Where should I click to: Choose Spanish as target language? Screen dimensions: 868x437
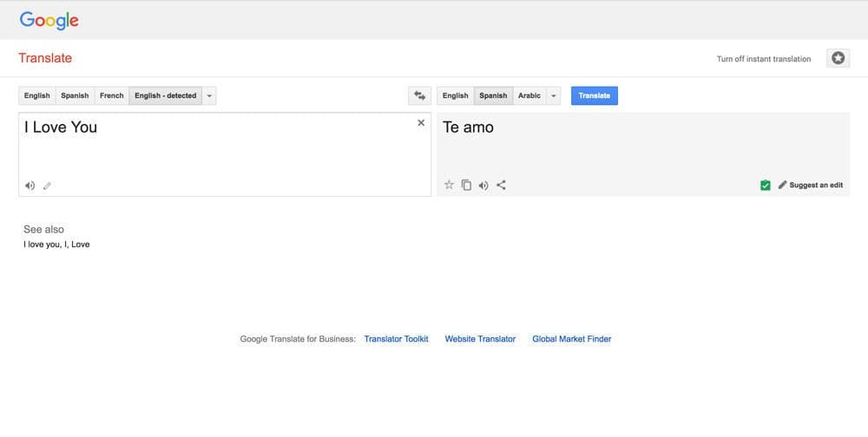click(493, 95)
